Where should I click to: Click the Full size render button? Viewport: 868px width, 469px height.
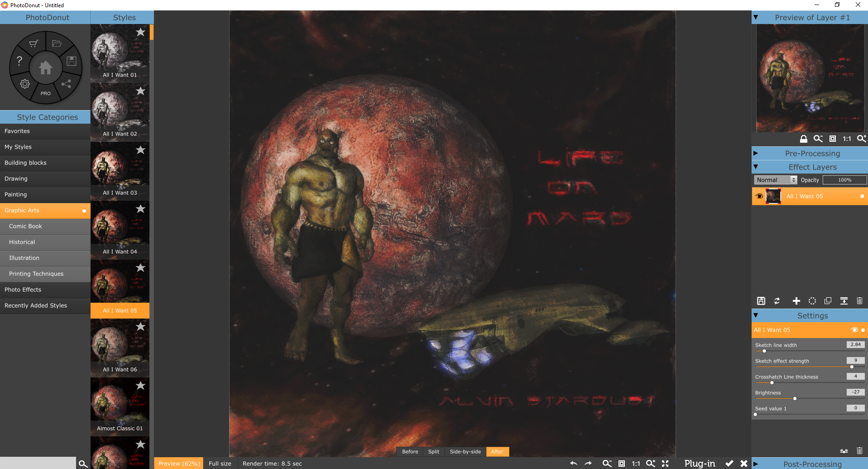220,464
